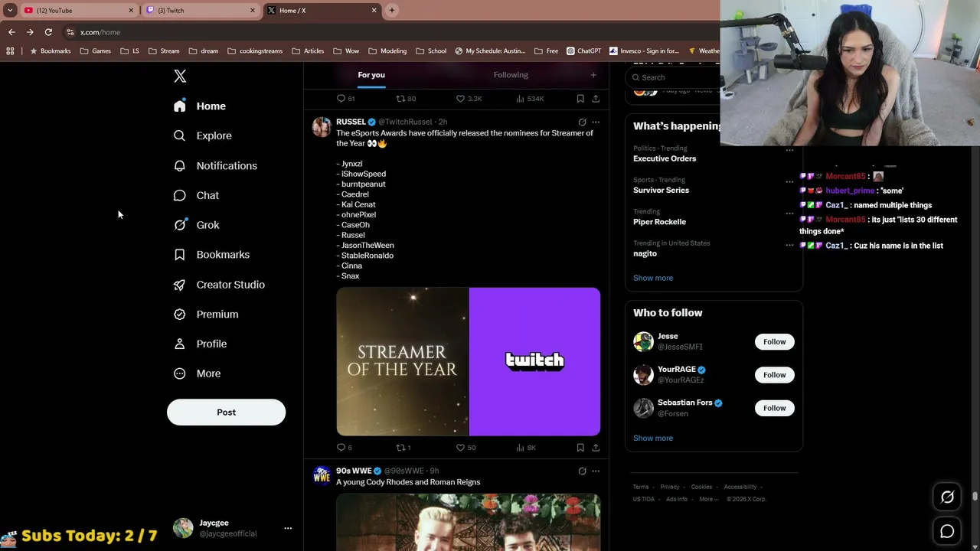The image size is (980, 551).
Task: Click the X logo in the sidebar
Action: pos(180,76)
